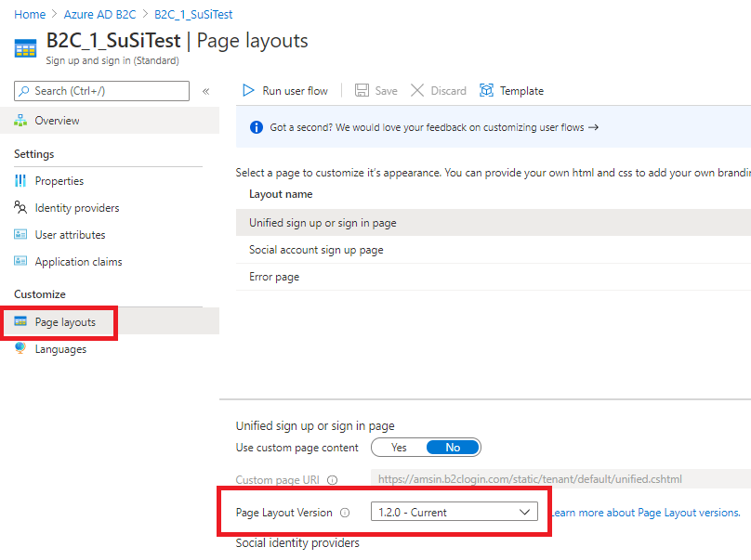751x560 pixels.
Task: Click the Template toolbar button
Action: pos(511,90)
